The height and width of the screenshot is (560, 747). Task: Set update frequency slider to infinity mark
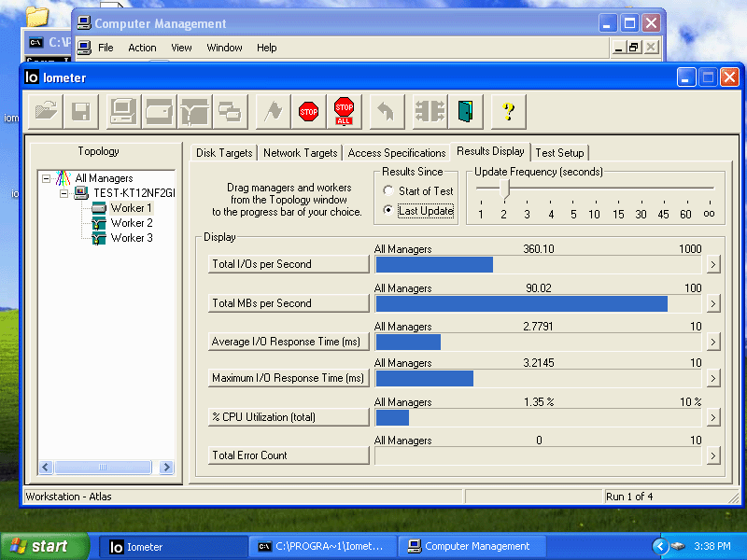click(709, 189)
